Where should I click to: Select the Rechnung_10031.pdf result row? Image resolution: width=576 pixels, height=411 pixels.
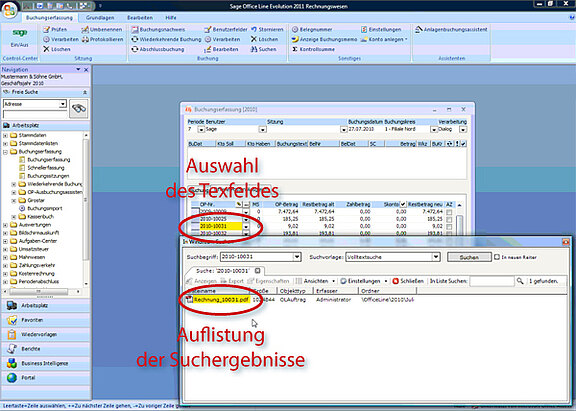tap(299, 300)
